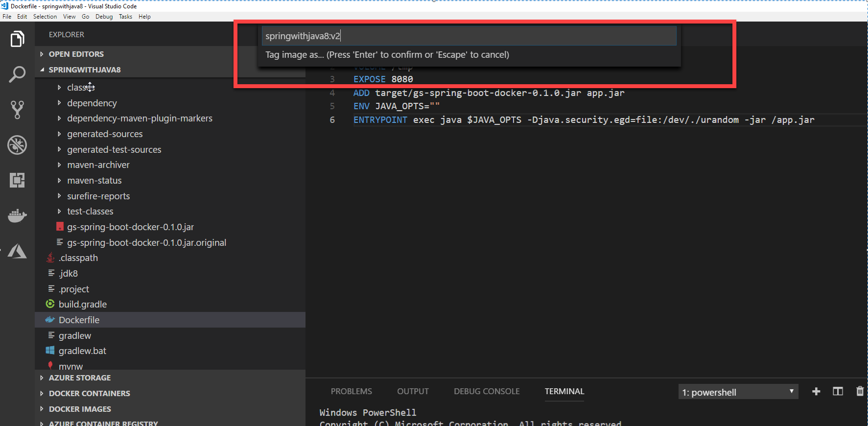Viewport: 868px width, 426px height.
Task: Click the jar file icon for gs-spring-boot-docker-0.1.0.jar
Action: pos(60,227)
